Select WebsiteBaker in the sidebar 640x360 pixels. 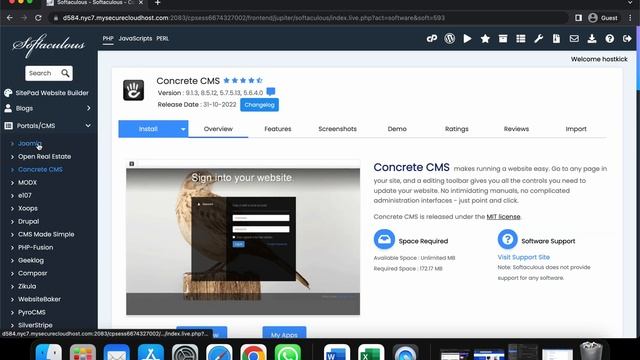pos(39,299)
